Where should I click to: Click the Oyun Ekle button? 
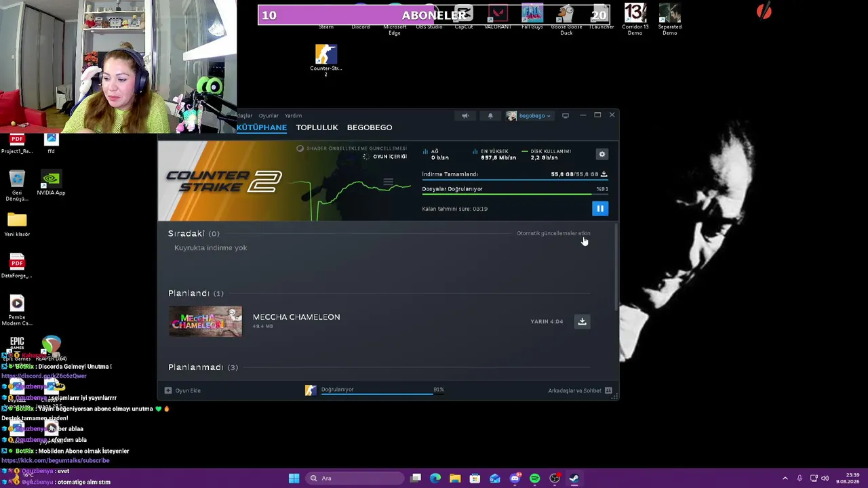click(183, 390)
